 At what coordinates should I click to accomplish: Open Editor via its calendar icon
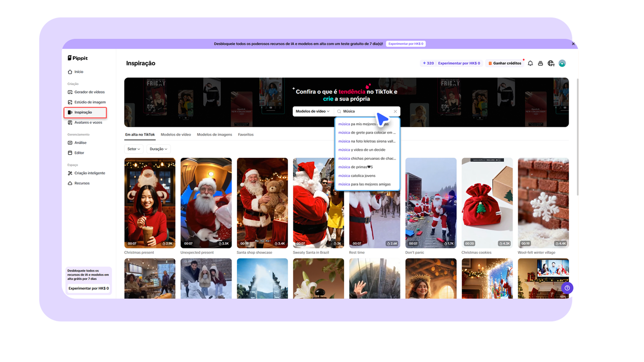(70, 153)
